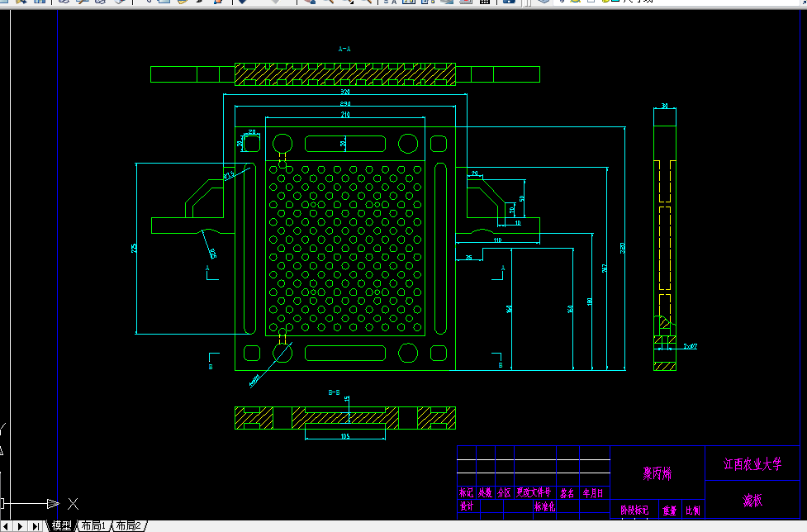
Task: Select the 聚丙烯 material text in title block
Action: coord(657,473)
